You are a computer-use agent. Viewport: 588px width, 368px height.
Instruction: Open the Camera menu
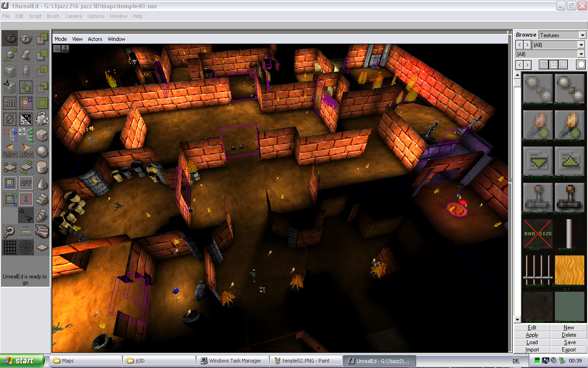point(73,16)
